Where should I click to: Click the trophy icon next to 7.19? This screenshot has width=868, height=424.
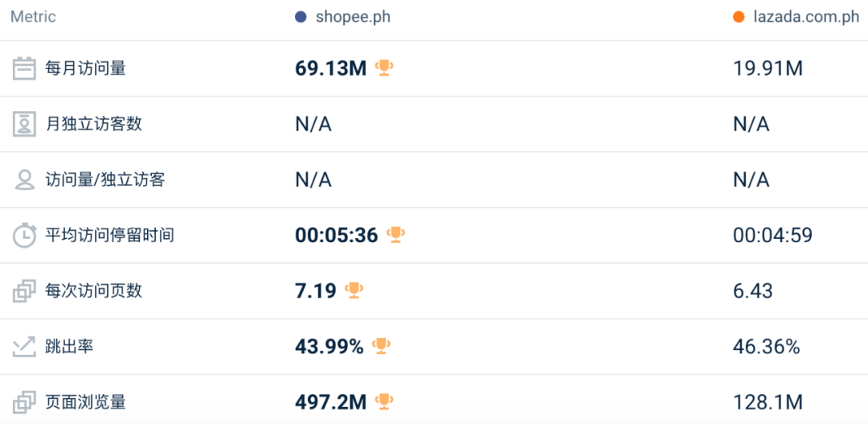coord(354,290)
